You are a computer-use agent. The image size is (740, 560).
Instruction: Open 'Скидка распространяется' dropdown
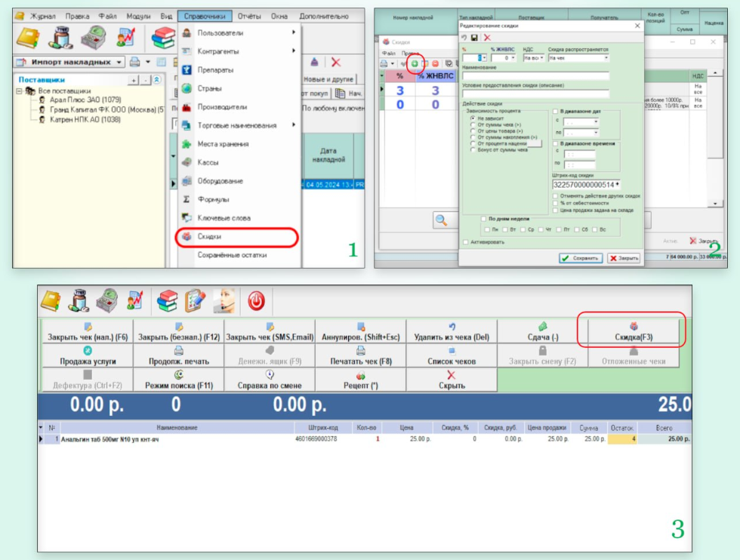click(x=606, y=57)
